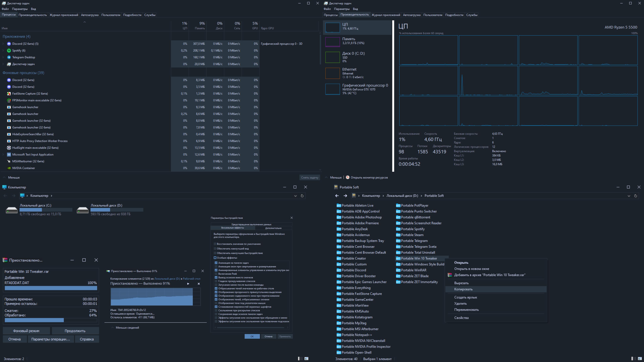Enable Гладкое прокручивание списков checkbox
This screenshot has height=362, width=644.
216,281
